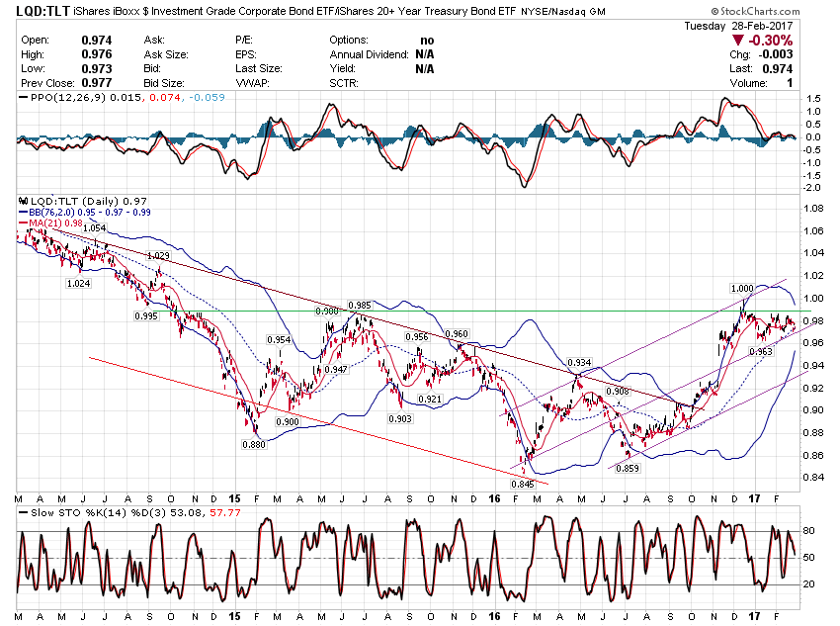Click the Last value 0.974
The image size is (840, 626).
778,68
